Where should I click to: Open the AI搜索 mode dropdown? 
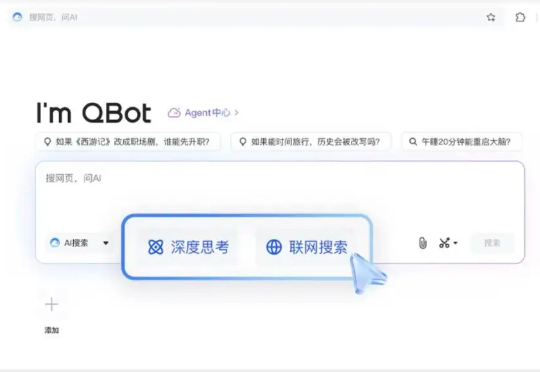[x=106, y=243]
